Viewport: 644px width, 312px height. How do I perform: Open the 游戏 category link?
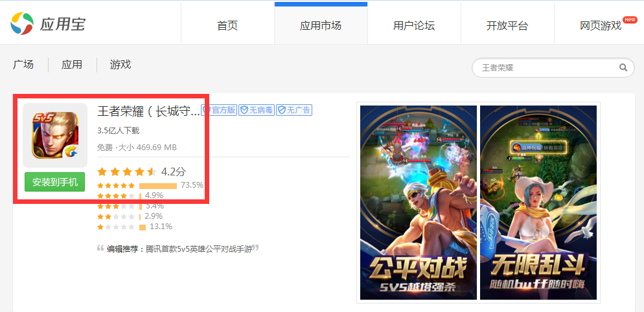point(121,65)
